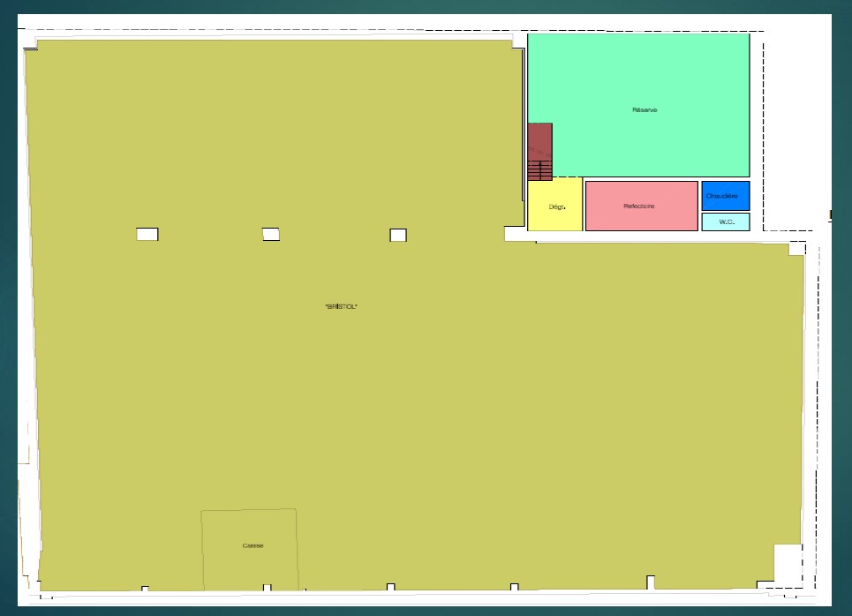Select the dark red staircase block
The height and width of the screenshot is (616, 852).
click(x=539, y=139)
